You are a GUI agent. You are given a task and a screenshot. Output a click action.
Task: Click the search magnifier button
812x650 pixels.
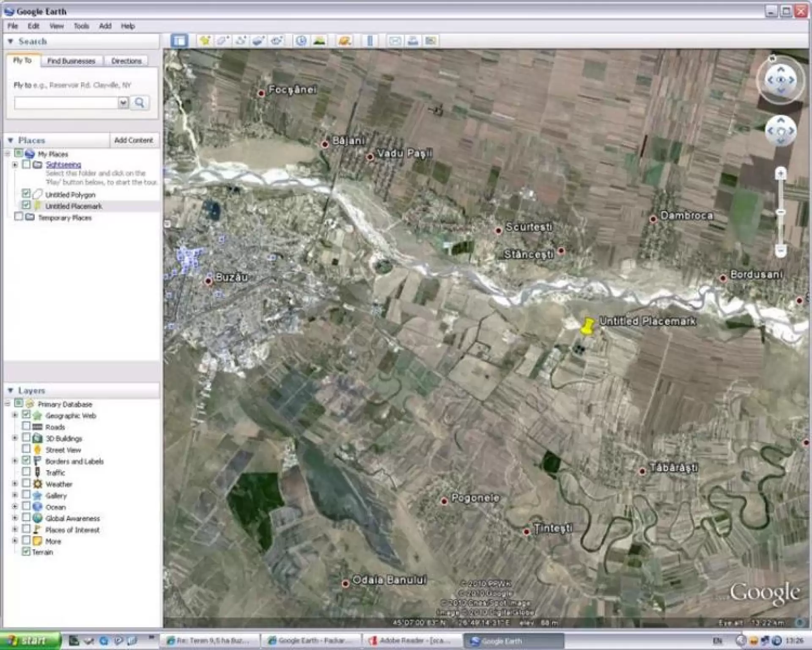(x=140, y=103)
